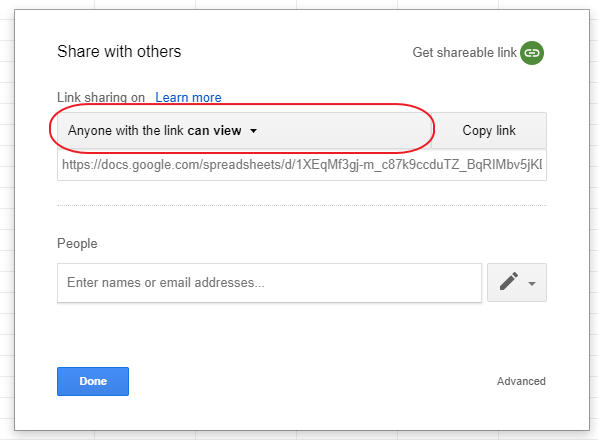This screenshot has height=440, width=598.
Task: Click the blue Done button
Action: [93, 381]
